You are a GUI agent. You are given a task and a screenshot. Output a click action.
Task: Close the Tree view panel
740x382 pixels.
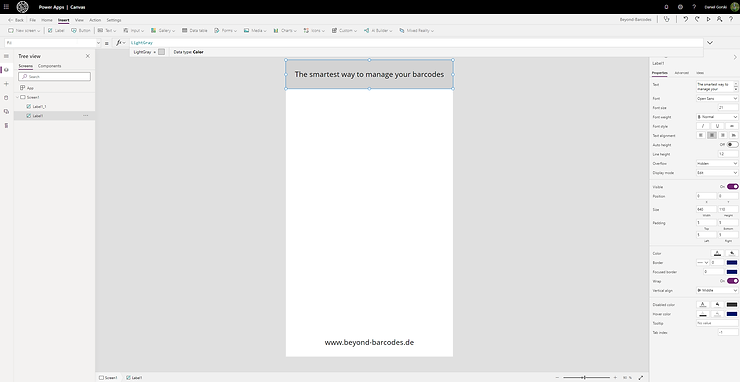coord(87,56)
